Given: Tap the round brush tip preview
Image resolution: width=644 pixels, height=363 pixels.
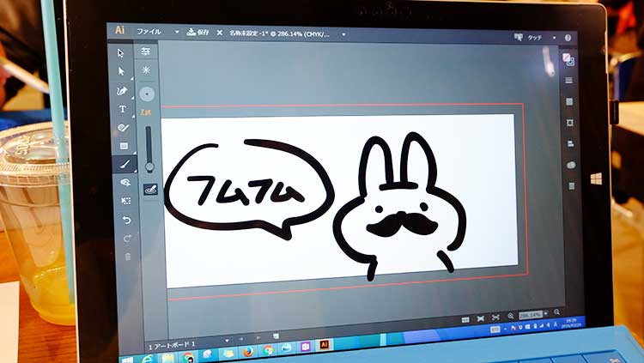Looking at the screenshot, I should point(147,94).
